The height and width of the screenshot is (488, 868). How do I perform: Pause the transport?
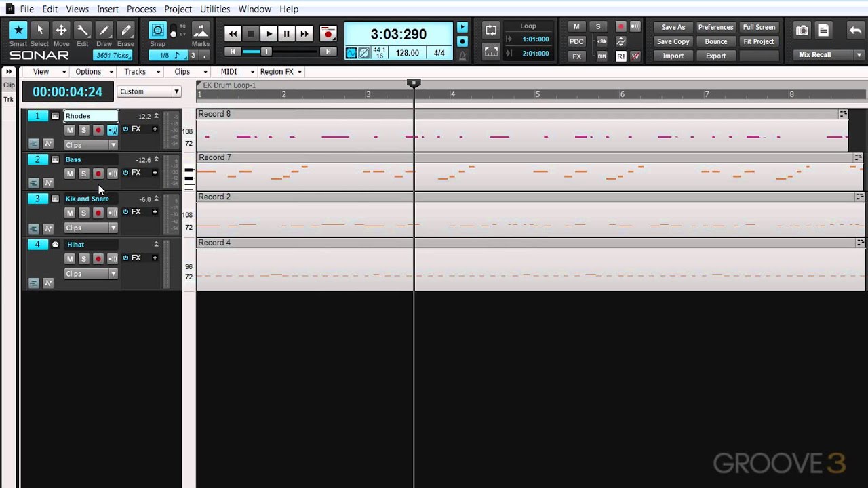(x=286, y=33)
